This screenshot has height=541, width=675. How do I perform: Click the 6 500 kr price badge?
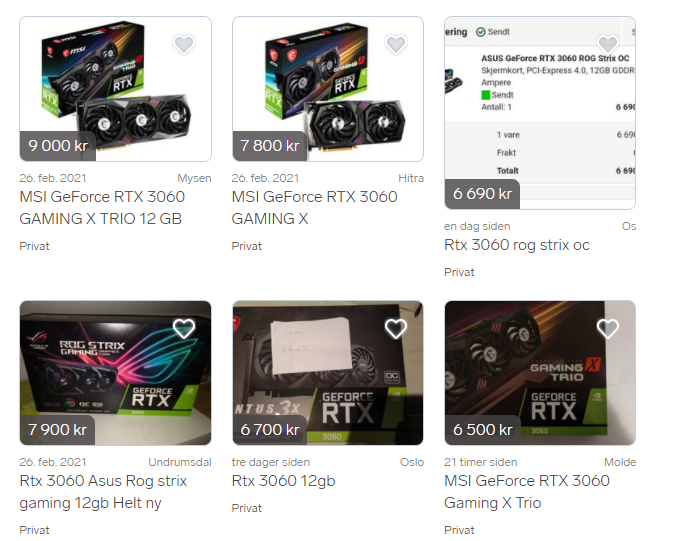pos(483,430)
